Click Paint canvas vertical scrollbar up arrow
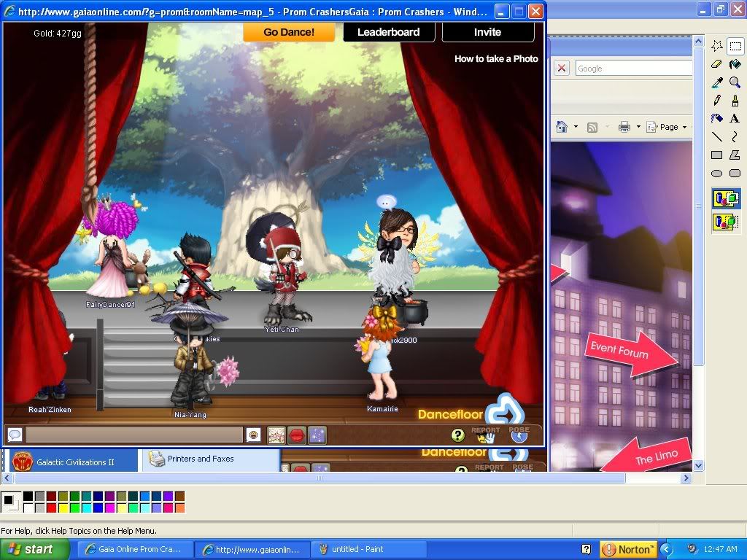 [x=698, y=42]
